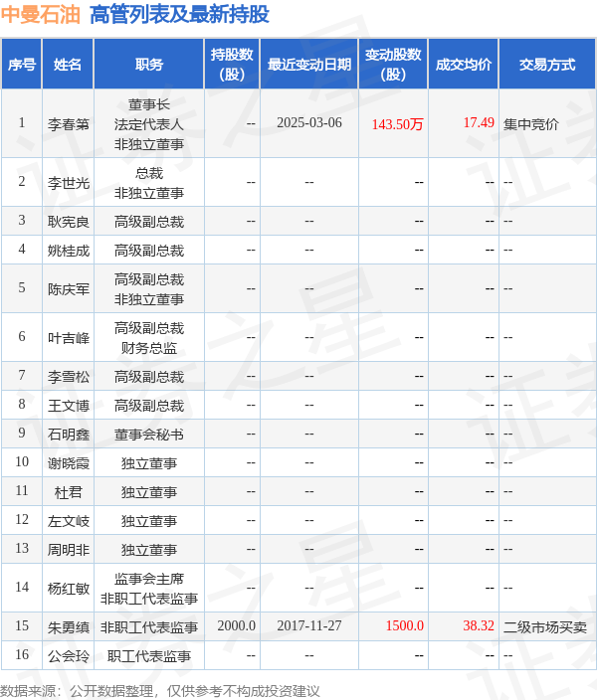
Task: Click the name 杜君
Action: (x=69, y=492)
